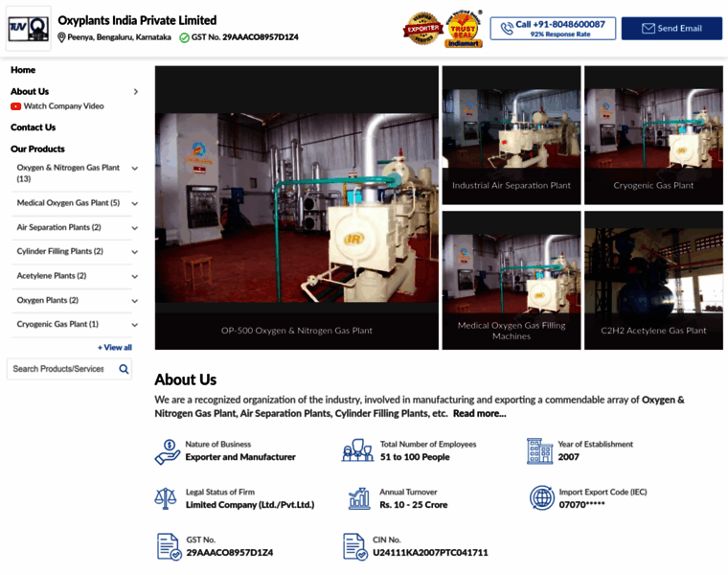Click Exporter and Manufacturer value
Image resolution: width=728 pixels, height=575 pixels.
click(240, 457)
